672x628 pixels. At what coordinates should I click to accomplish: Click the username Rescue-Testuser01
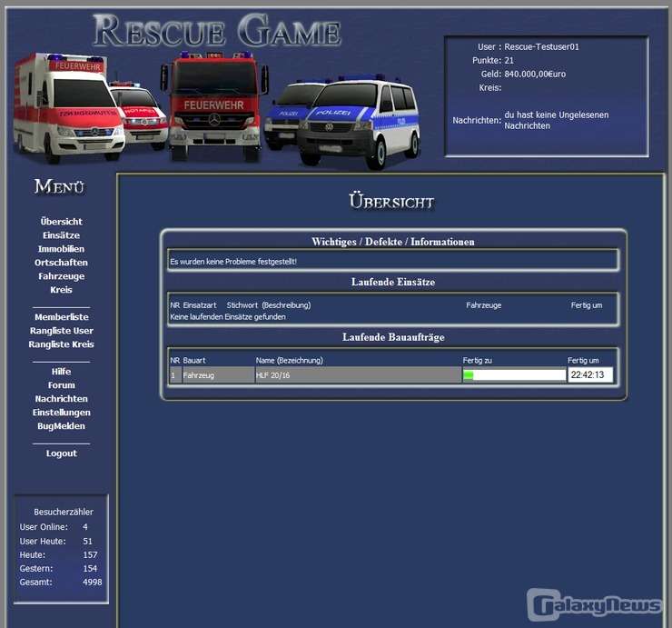pos(541,46)
